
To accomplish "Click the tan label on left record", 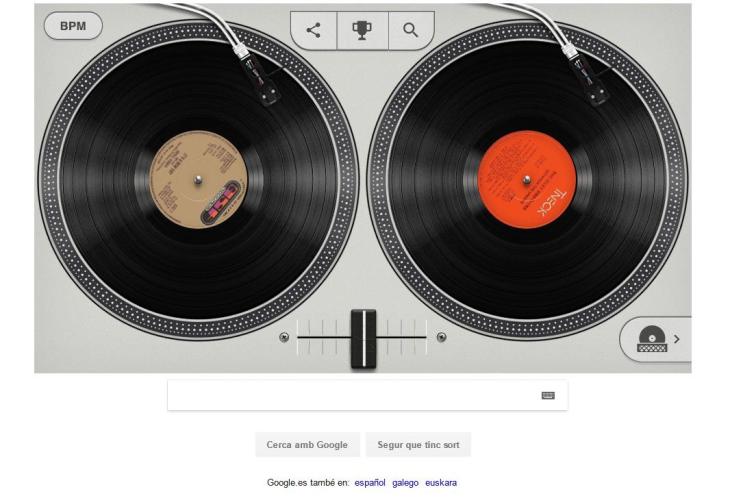I will (x=198, y=180).
